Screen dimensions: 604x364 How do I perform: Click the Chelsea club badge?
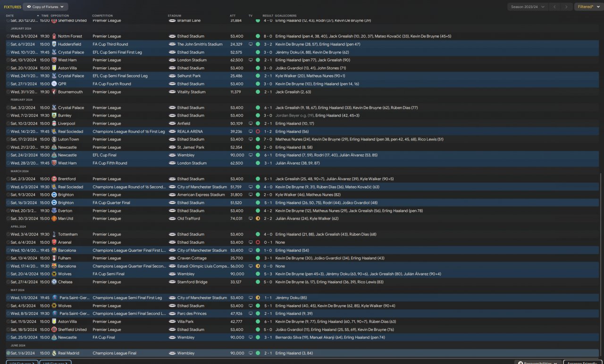point(54,282)
